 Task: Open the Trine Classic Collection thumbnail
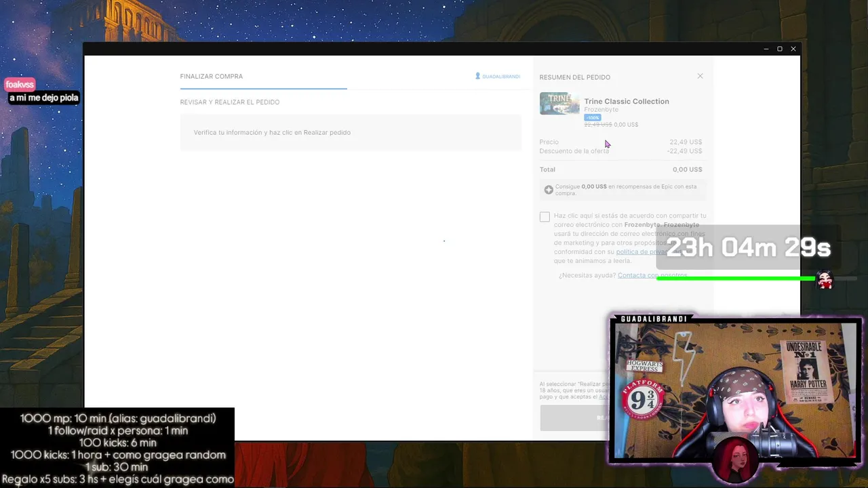point(559,104)
